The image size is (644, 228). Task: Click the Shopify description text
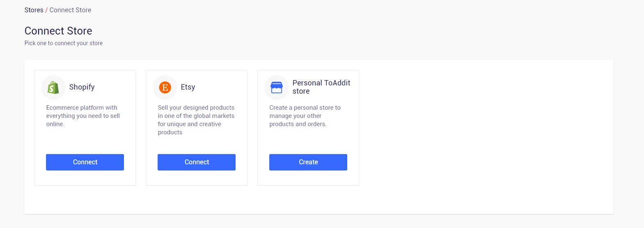click(x=83, y=116)
